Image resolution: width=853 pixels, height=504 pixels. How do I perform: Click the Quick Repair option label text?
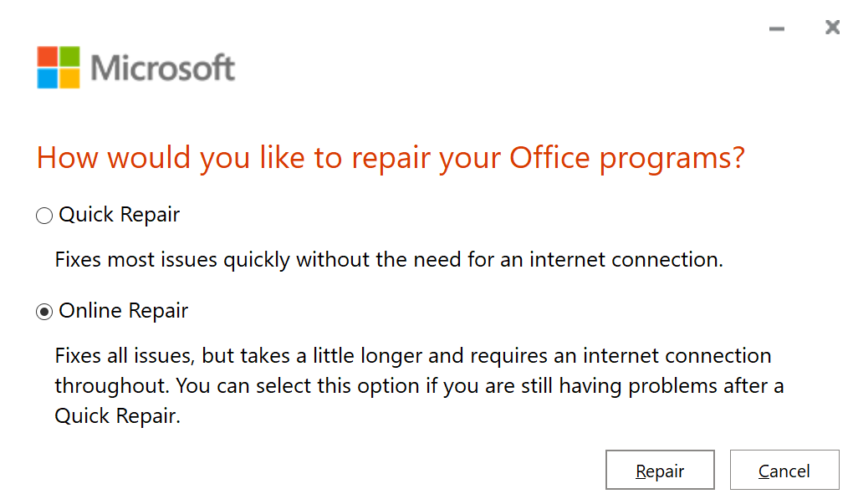(120, 215)
